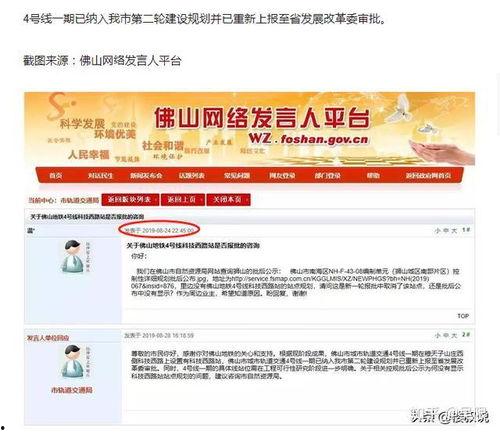The image size is (500, 434).
Task: Click TOP link under first post
Action: click(463, 316)
